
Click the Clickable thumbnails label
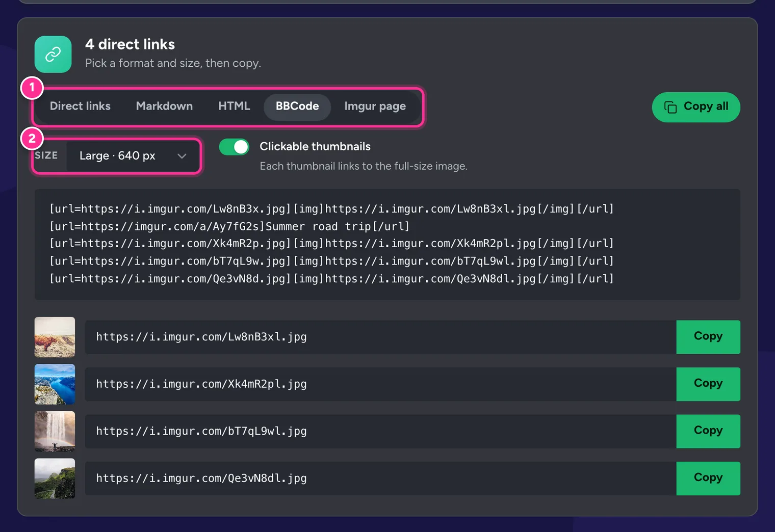[x=315, y=146]
